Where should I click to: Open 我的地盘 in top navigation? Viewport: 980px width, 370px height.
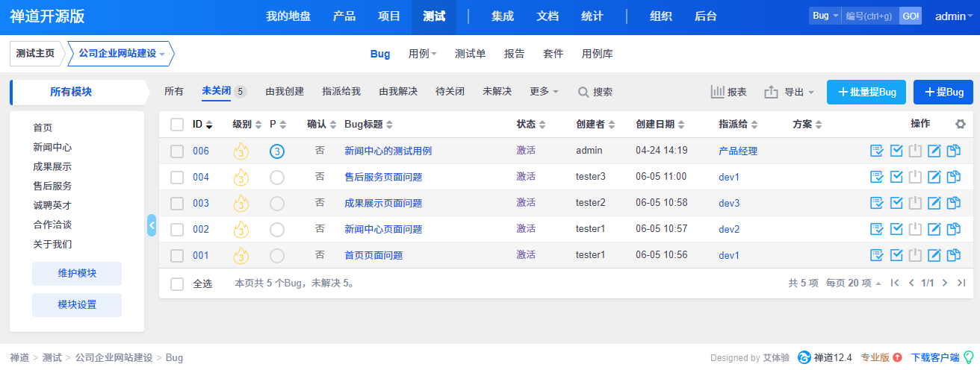(x=288, y=16)
